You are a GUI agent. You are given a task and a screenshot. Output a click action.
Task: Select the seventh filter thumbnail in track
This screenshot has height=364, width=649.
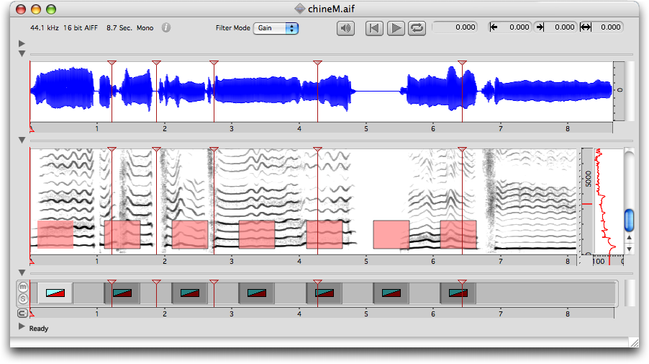[x=458, y=293]
